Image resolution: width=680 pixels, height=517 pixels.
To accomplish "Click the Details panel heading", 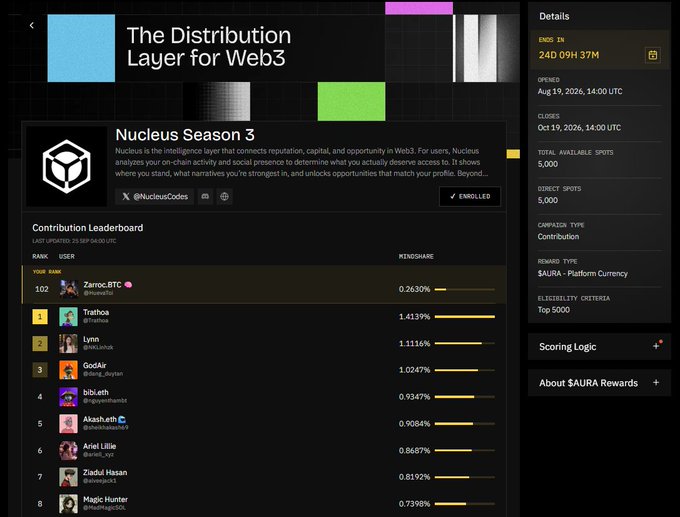I will coord(554,16).
